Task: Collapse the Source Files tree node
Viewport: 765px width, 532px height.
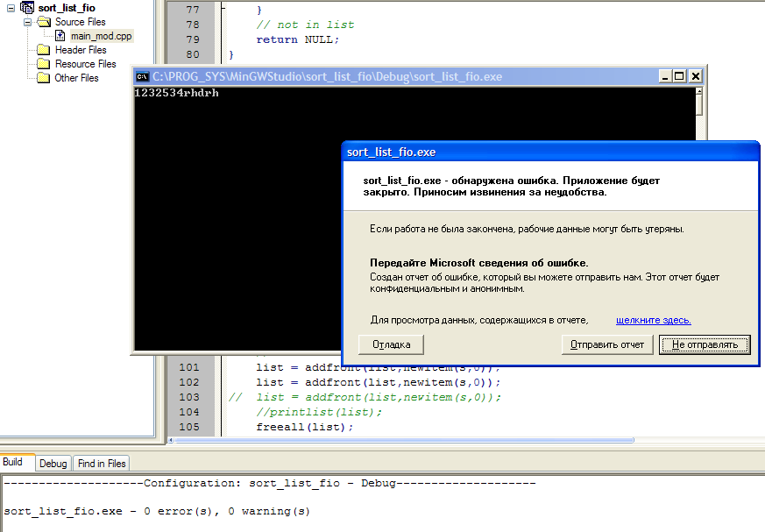Action: coord(27,22)
